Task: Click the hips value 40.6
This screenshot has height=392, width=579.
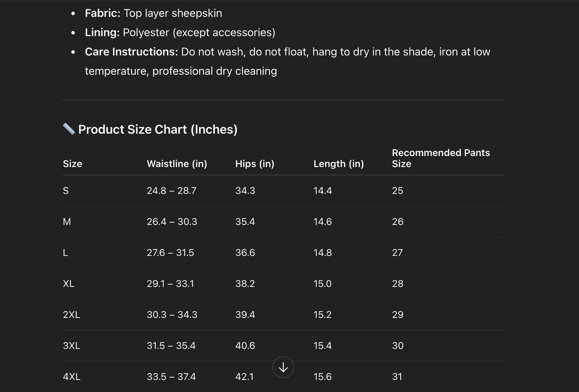Action: (245, 346)
